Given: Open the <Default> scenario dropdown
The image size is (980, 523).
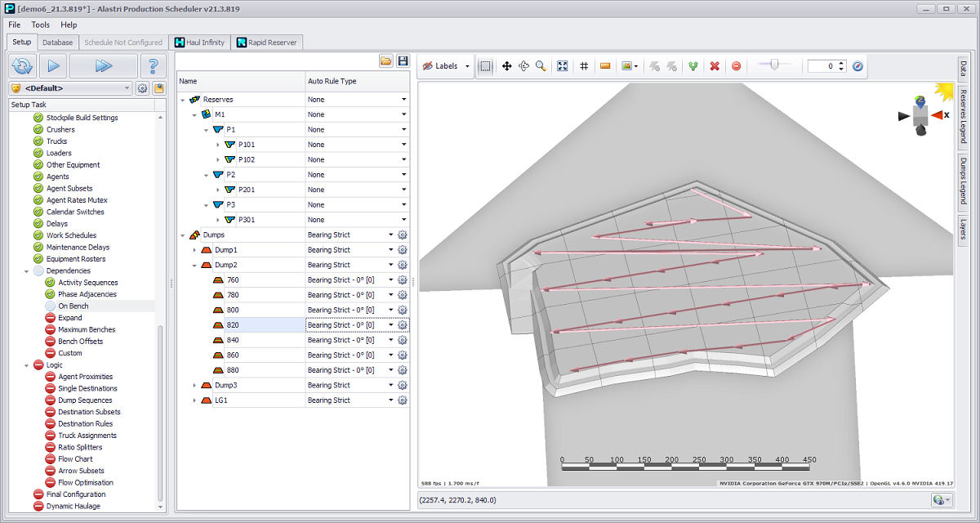Looking at the screenshot, I should (x=127, y=88).
